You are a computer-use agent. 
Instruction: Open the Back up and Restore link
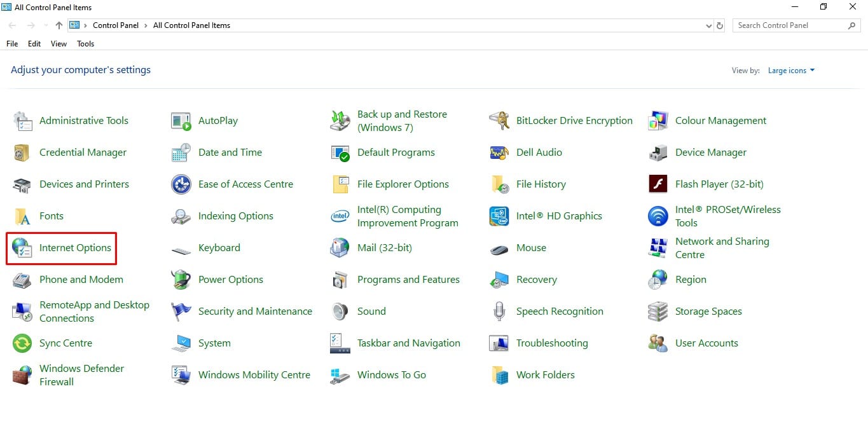[402, 121]
